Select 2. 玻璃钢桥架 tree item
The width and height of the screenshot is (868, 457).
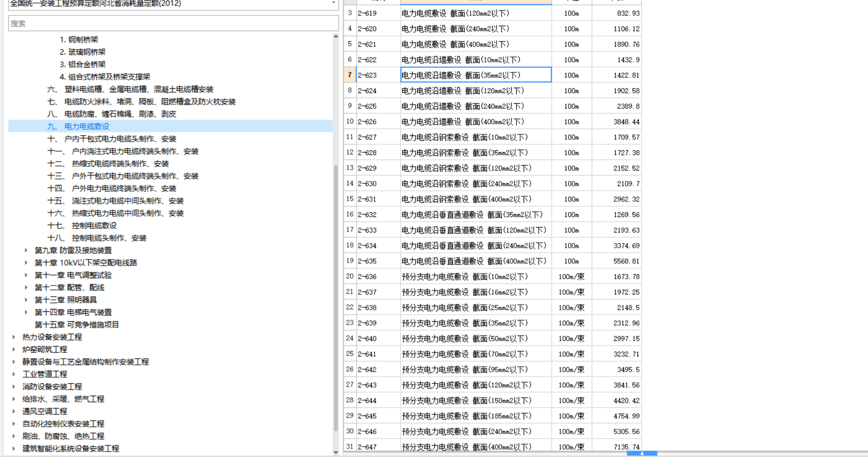coord(83,52)
